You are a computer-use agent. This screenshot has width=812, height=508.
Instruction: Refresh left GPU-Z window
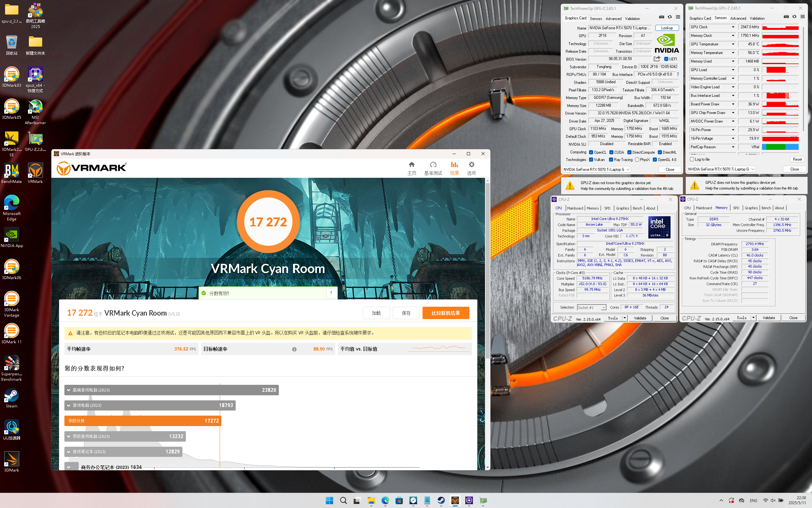tap(670, 17)
